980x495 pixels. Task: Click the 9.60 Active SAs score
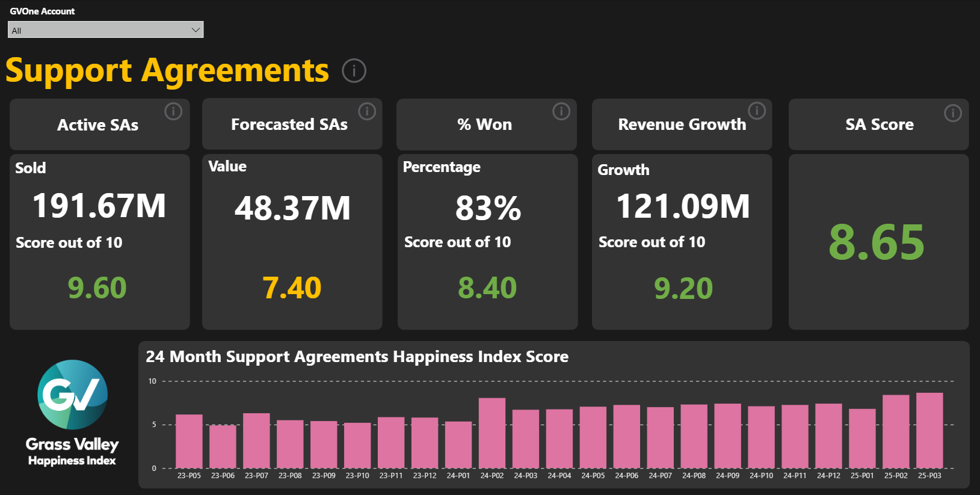pos(97,287)
